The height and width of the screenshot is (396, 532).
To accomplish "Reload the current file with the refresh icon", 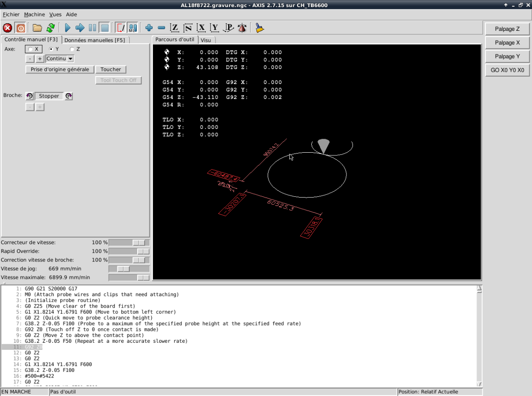I will [x=51, y=28].
